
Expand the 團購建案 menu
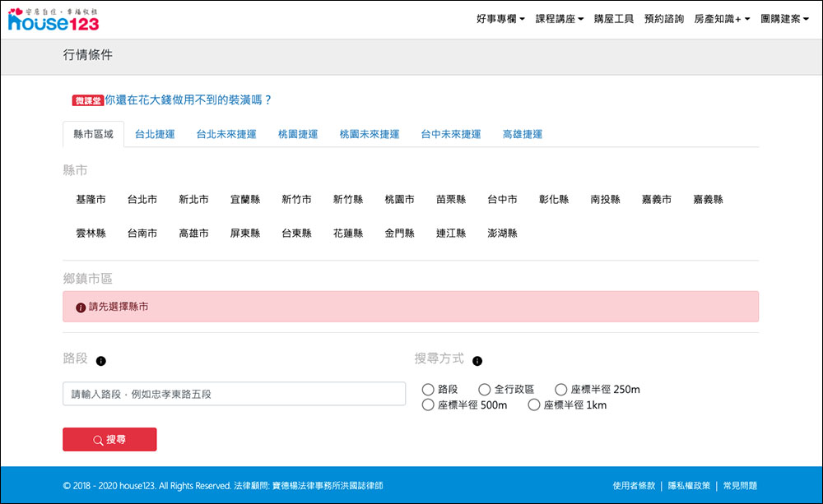[x=784, y=19]
